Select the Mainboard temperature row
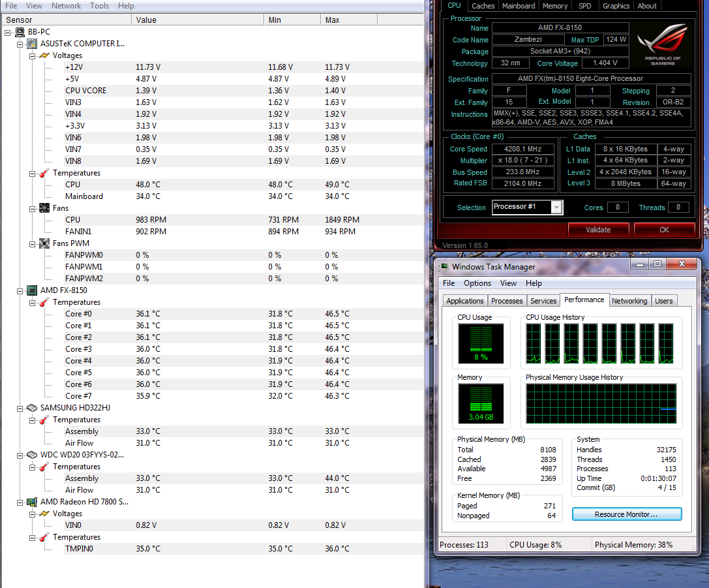The width and height of the screenshot is (709, 588). point(244,196)
